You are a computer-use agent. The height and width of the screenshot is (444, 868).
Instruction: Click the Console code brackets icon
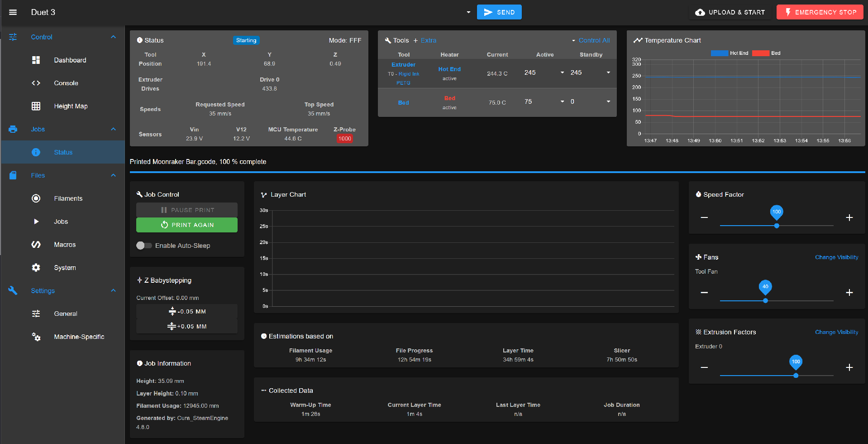(x=36, y=83)
